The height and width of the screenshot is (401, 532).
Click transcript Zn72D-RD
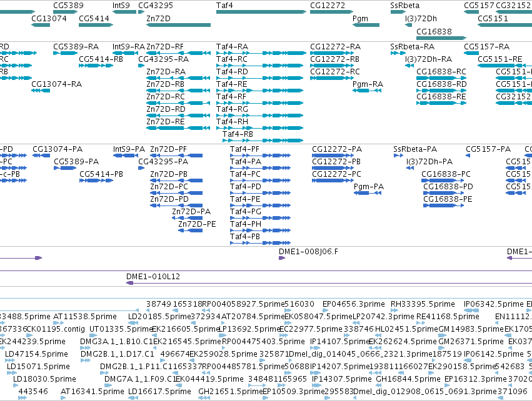point(178,116)
